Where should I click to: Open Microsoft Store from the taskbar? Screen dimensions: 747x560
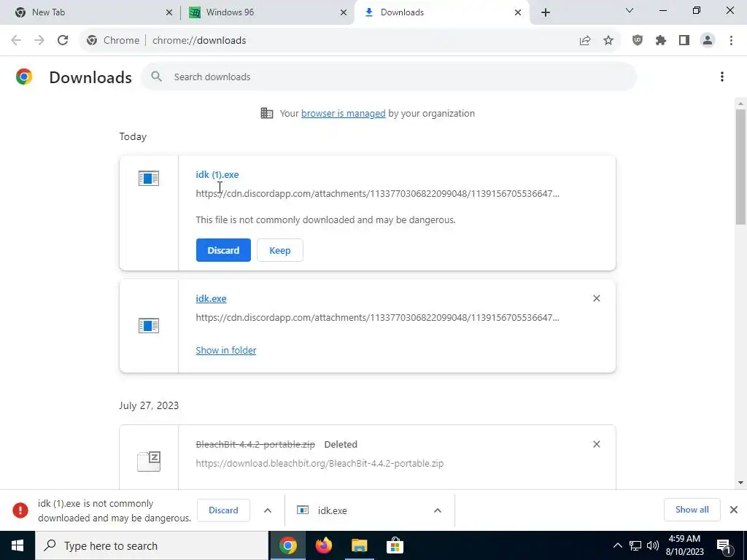pos(395,545)
